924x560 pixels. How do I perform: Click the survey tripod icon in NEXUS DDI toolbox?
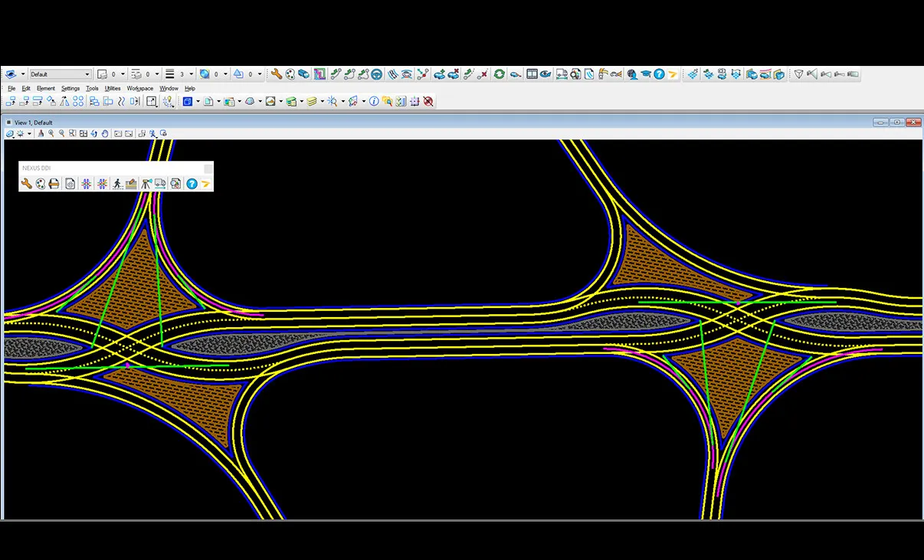[x=146, y=184]
